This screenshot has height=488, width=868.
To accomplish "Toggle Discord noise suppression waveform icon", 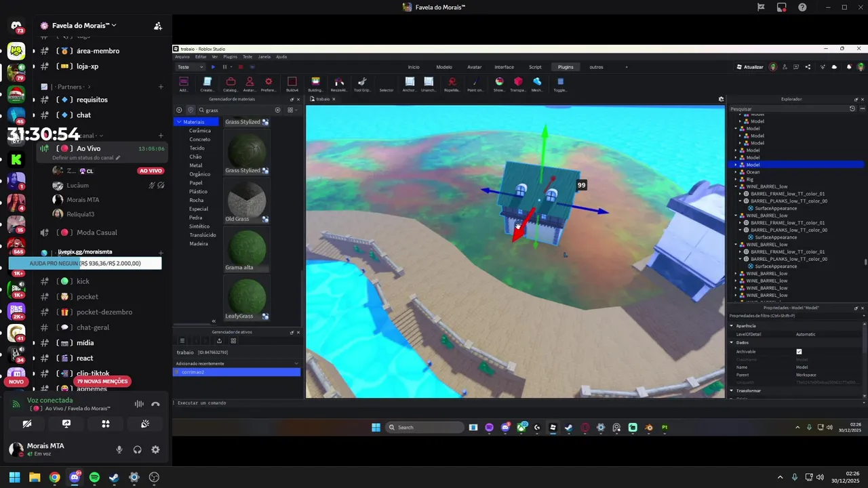I will coord(139,404).
